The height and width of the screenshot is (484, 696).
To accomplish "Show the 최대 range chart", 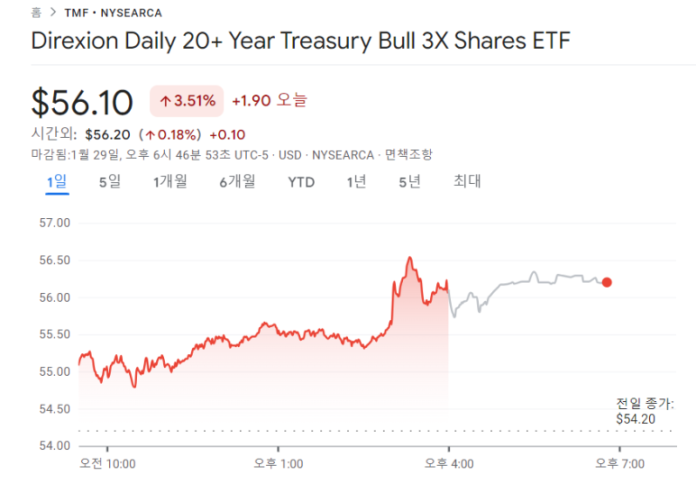I will (x=467, y=181).
